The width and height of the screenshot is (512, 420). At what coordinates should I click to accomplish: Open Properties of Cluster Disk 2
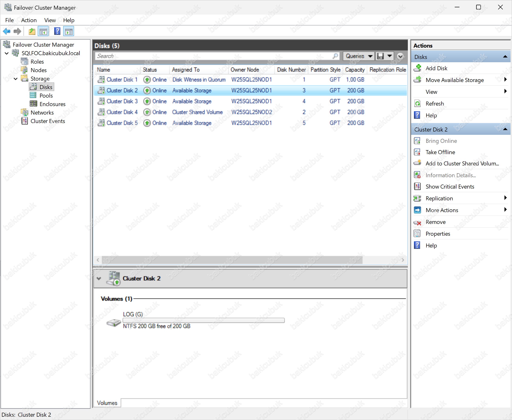(438, 234)
